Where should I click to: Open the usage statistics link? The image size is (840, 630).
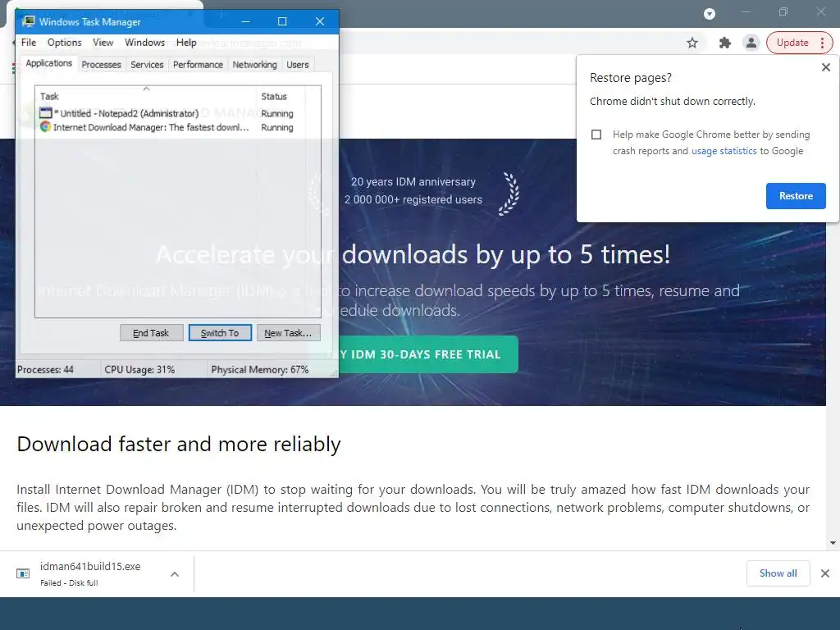click(x=724, y=151)
